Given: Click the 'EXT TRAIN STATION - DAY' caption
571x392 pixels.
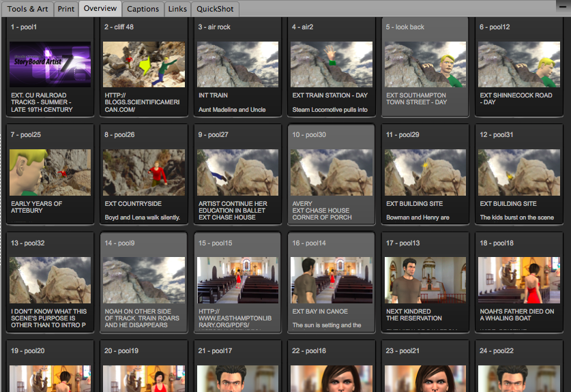Looking at the screenshot, I should 330,95.
